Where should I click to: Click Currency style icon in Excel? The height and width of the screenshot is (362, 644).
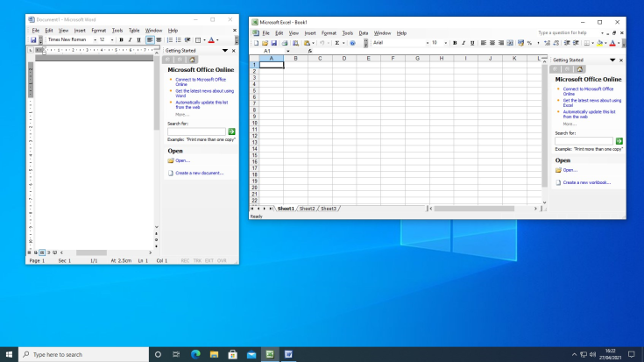[520, 43]
